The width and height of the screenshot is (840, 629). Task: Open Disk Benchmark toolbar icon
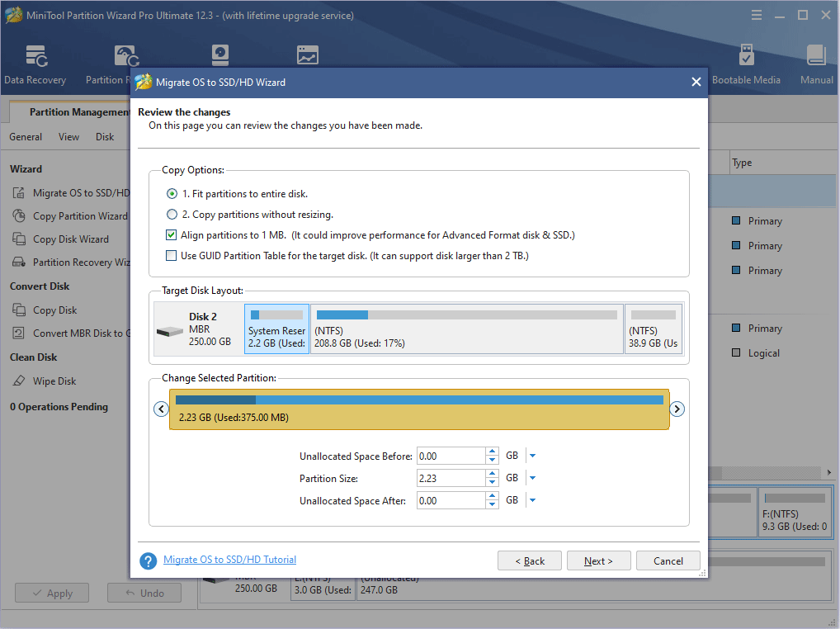point(220,54)
